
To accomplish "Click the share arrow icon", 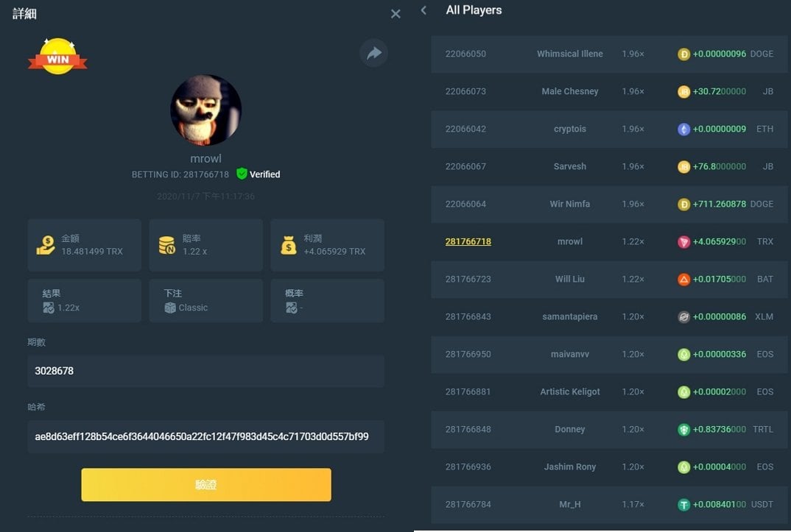I will tap(373, 53).
